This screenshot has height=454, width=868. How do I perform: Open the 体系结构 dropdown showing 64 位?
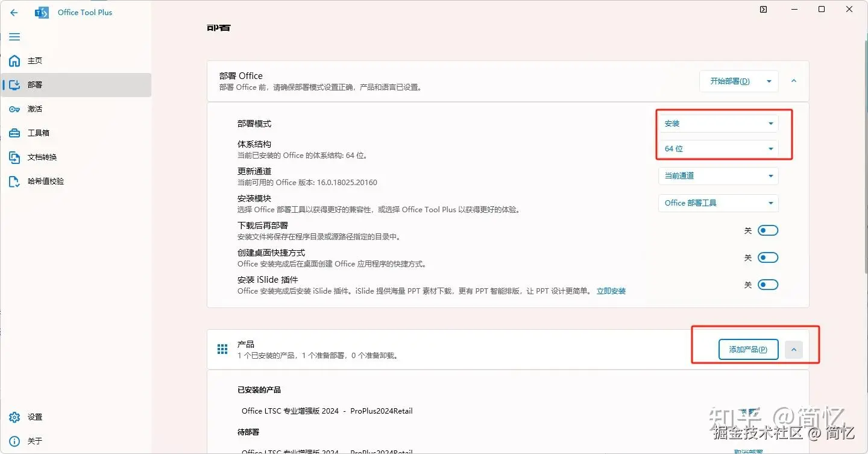718,148
